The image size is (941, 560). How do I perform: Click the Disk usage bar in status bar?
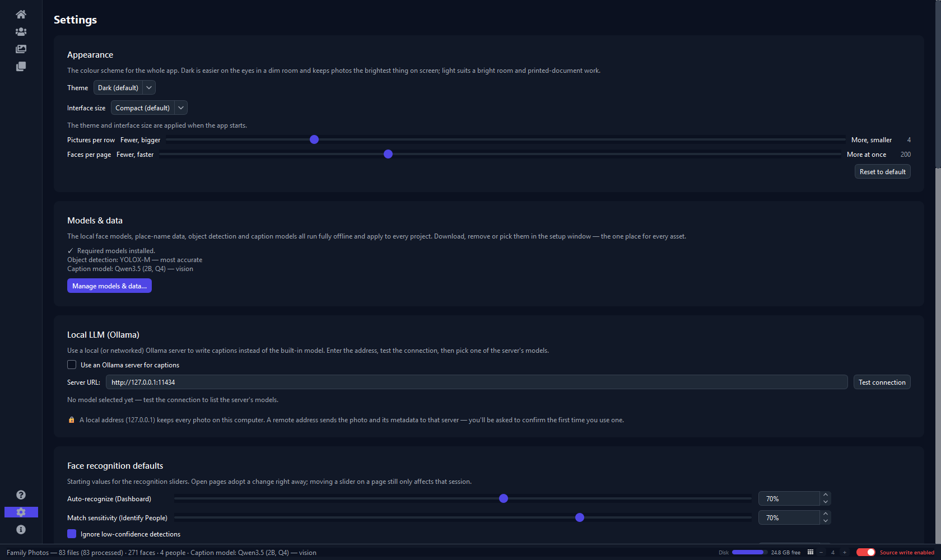click(749, 552)
